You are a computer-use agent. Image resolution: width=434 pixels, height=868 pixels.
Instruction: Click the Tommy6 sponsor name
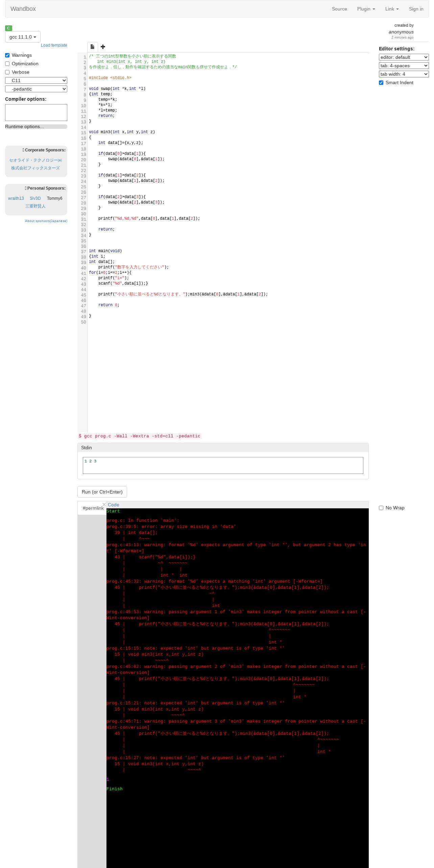pyautogui.click(x=55, y=198)
